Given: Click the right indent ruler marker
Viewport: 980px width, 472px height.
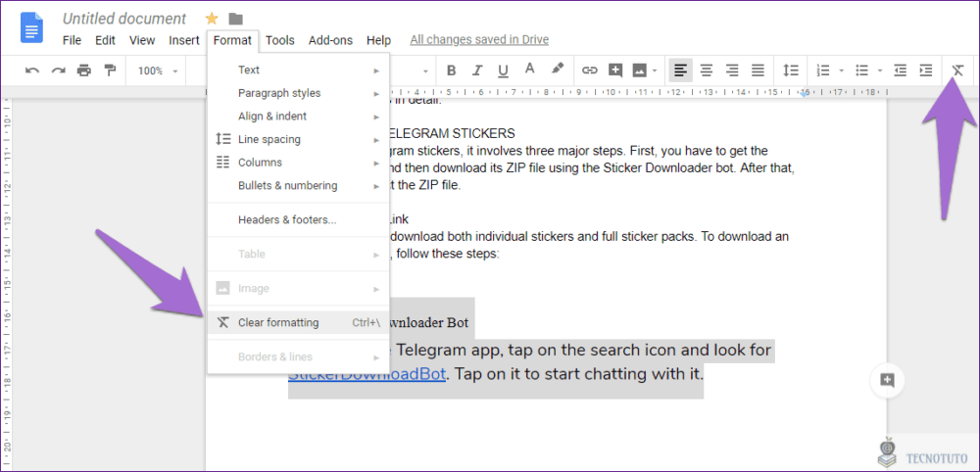Looking at the screenshot, I should (x=805, y=94).
